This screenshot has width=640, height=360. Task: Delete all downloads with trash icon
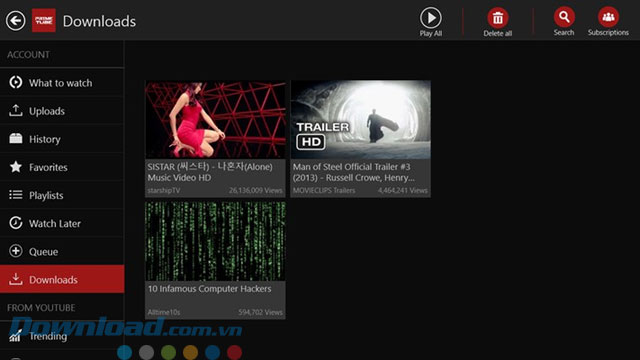tap(498, 18)
